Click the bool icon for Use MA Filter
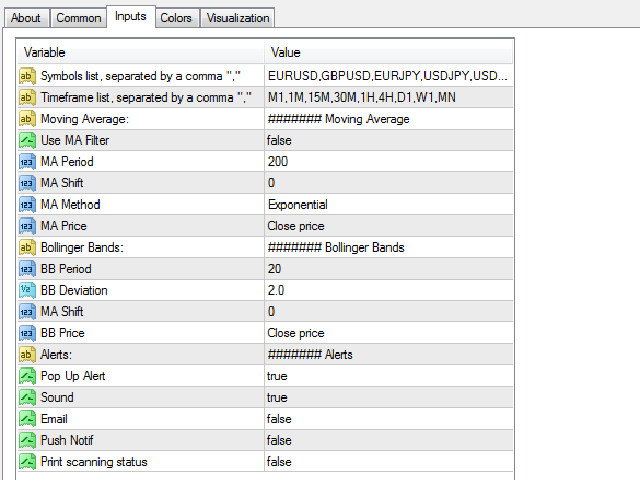 point(27,140)
